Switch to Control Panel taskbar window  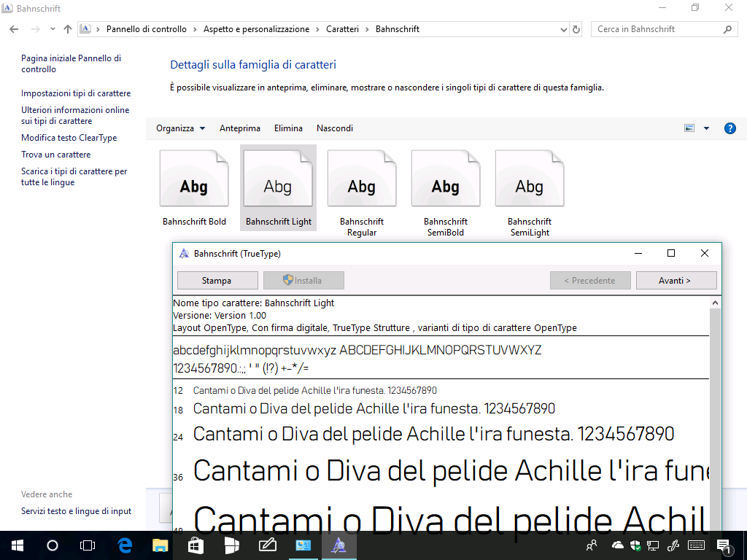(x=303, y=545)
